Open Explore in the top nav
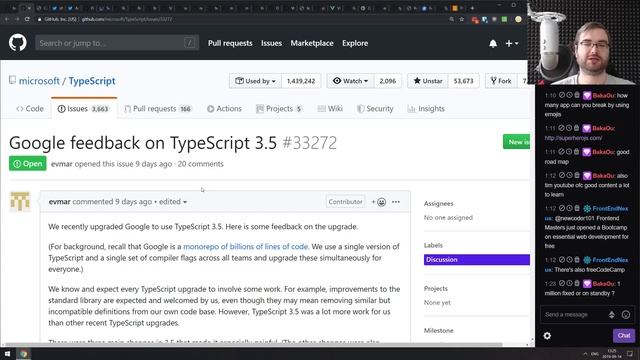This screenshot has width=640, height=360. [355, 43]
